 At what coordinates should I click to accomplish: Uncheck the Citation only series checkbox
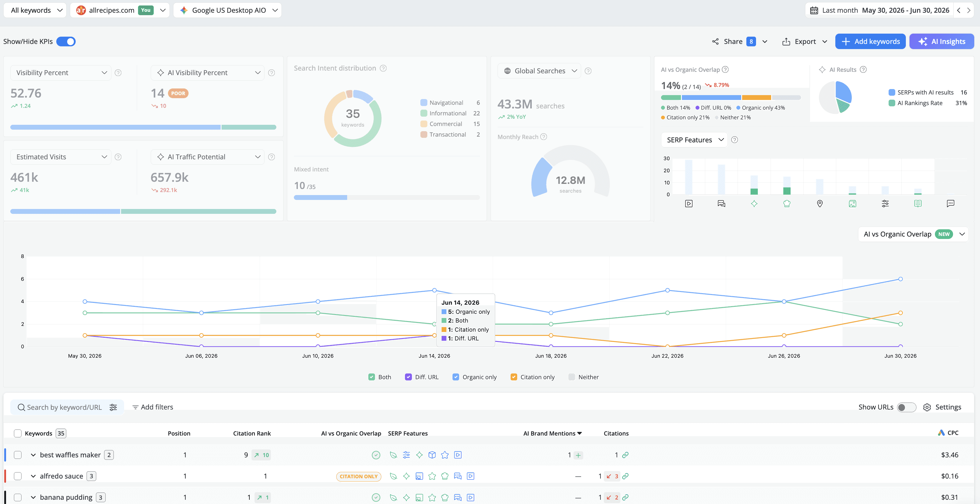(514, 377)
